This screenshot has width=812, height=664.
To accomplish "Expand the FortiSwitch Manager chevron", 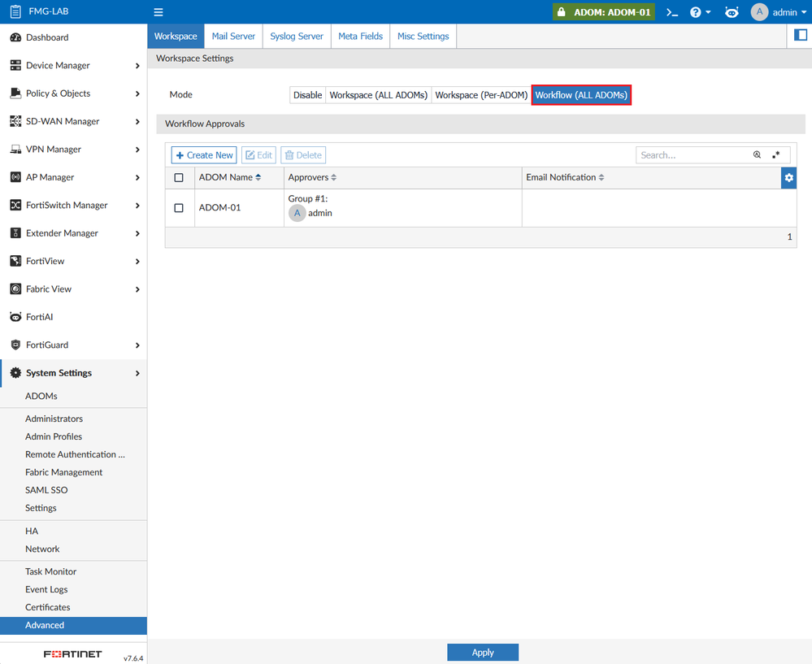I will point(137,206).
